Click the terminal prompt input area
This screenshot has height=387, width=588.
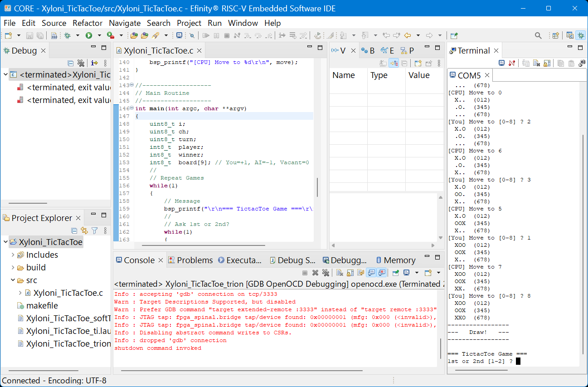pos(518,361)
